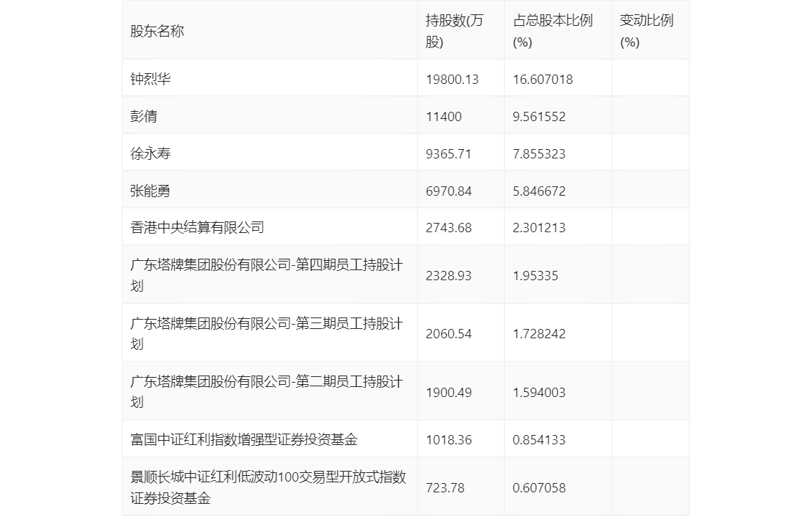The width and height of the screenshot is (812, 516).
Task: Select the percentage 7.855323
Action: pyautogui.click(x=539, y=154)
